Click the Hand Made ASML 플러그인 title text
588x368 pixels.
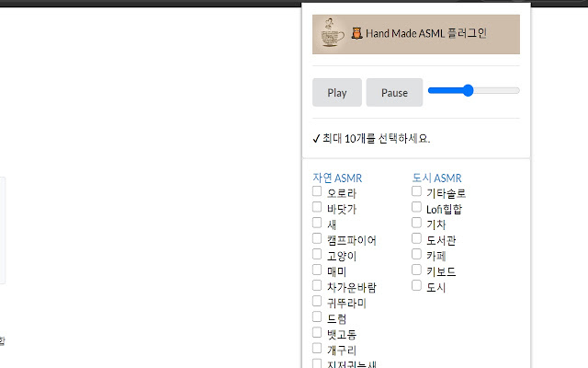[426, 33]
